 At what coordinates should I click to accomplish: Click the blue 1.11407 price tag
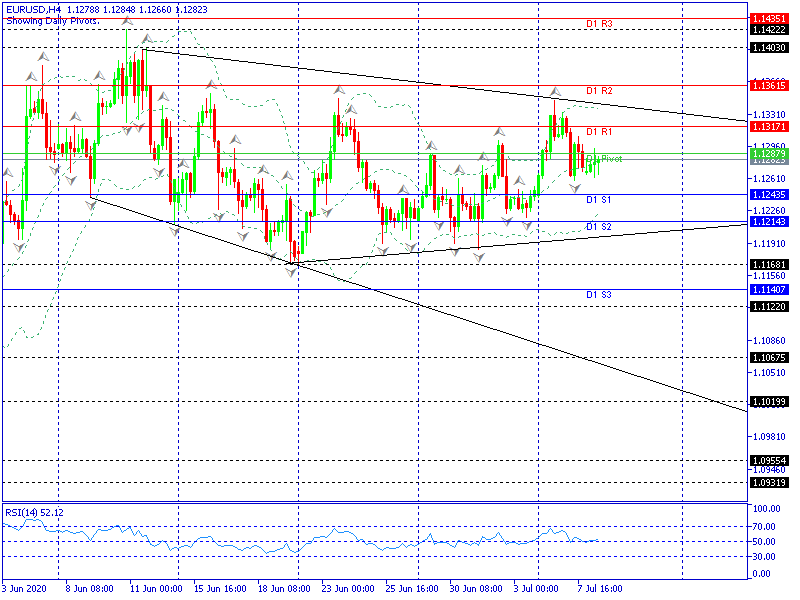click(769, 289)
